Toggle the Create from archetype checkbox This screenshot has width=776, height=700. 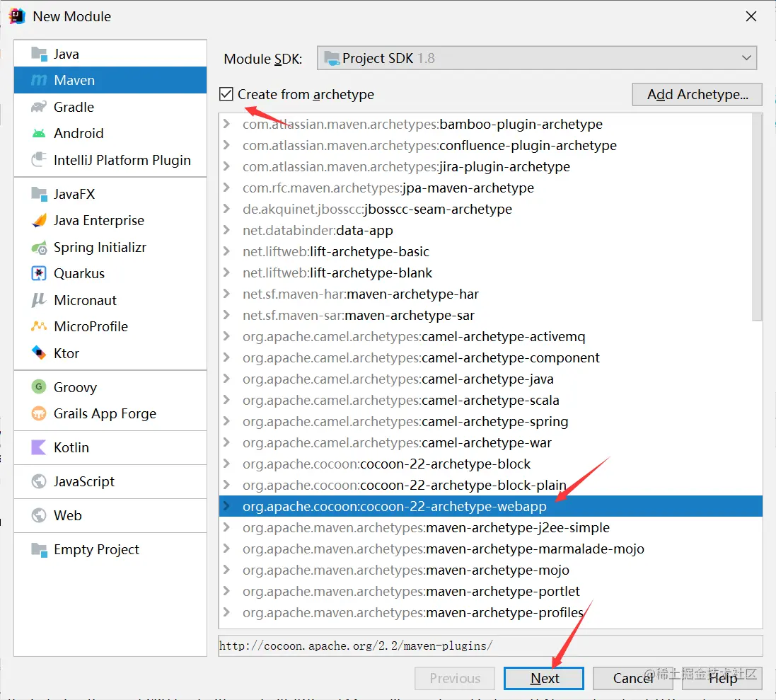point(226,94)
